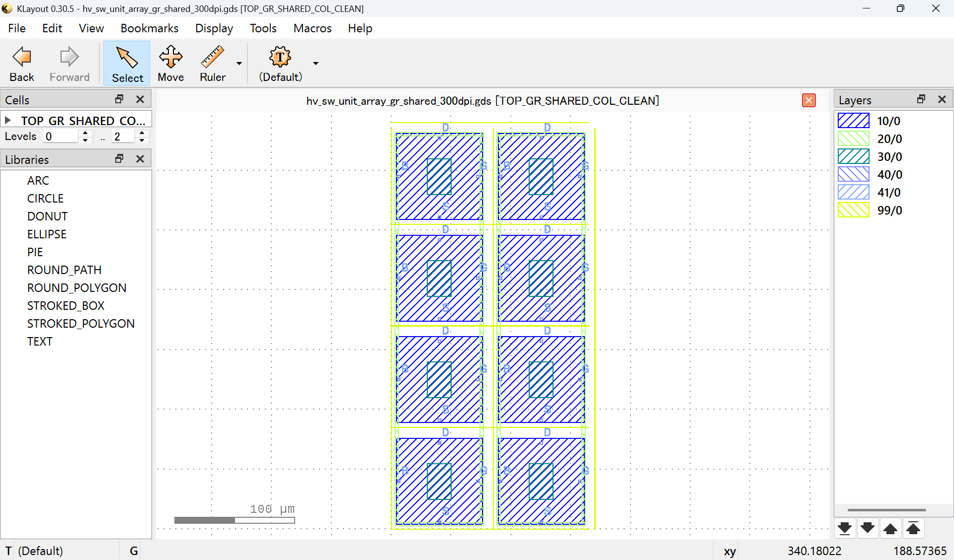Toggle visibility of layer 99/0

853,210
